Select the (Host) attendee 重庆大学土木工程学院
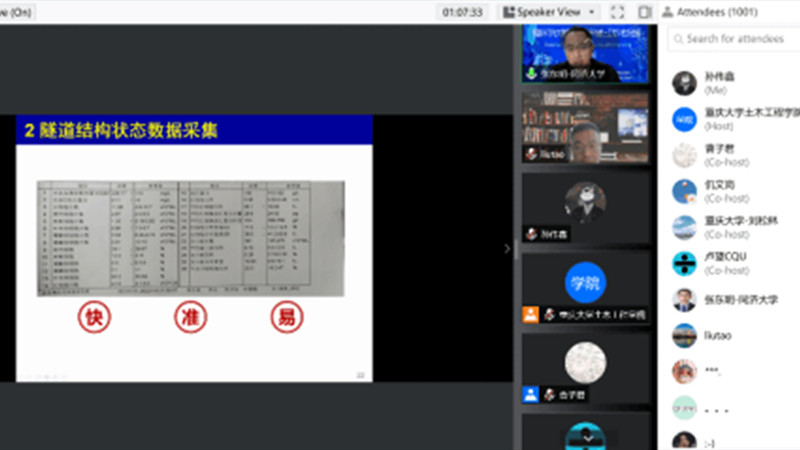This screenshot has height=450, width=800. click(735, 119)
